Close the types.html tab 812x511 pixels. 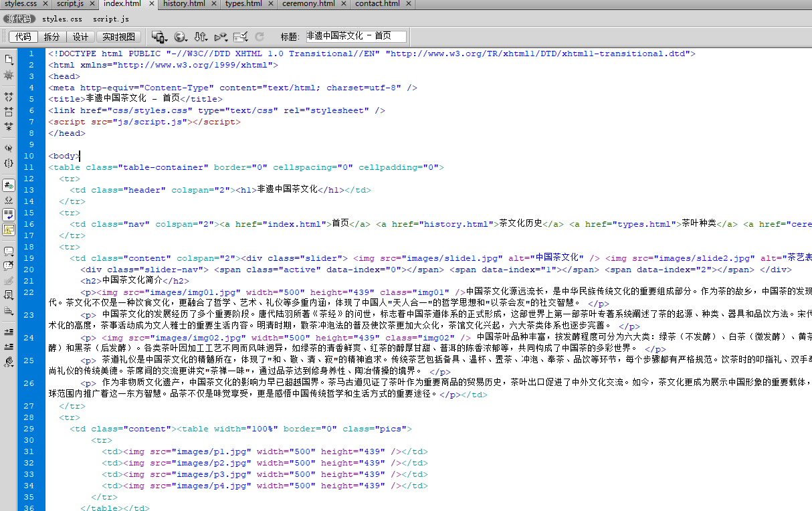coord(270,4)
